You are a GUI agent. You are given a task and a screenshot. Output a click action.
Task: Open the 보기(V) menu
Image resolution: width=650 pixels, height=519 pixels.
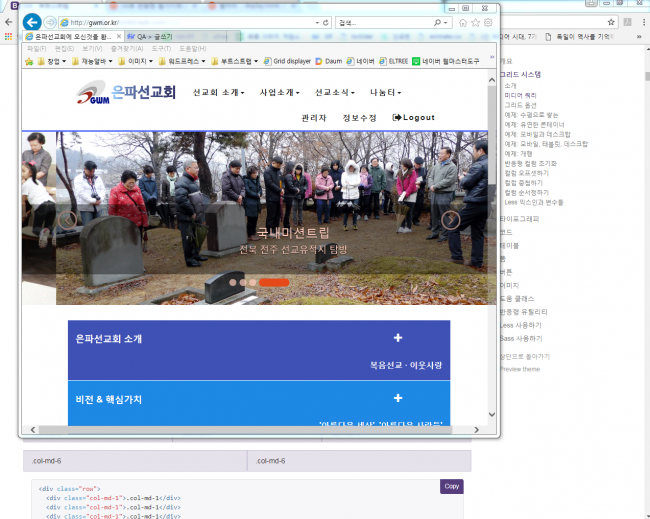click(x=92, y=49)
